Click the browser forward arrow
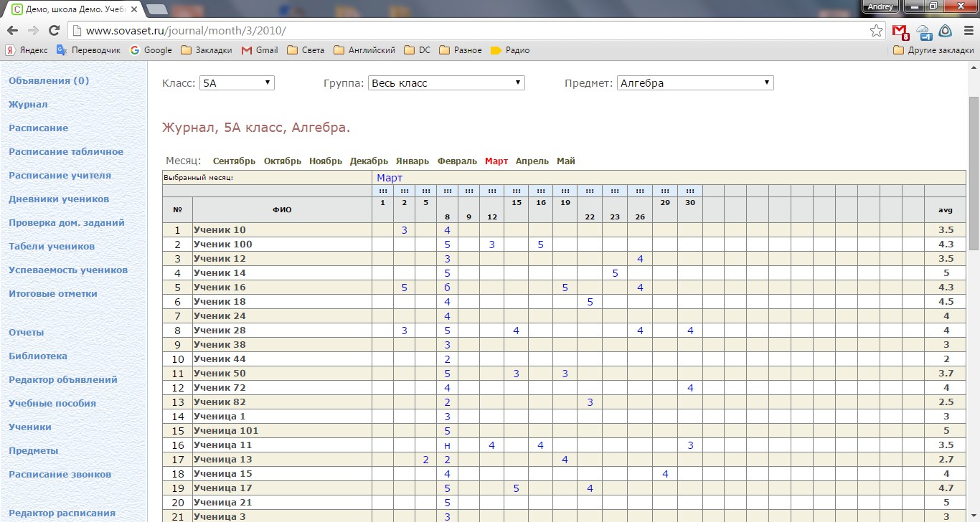Viewport: 980px width, 522px height. [x=33, y=31]
